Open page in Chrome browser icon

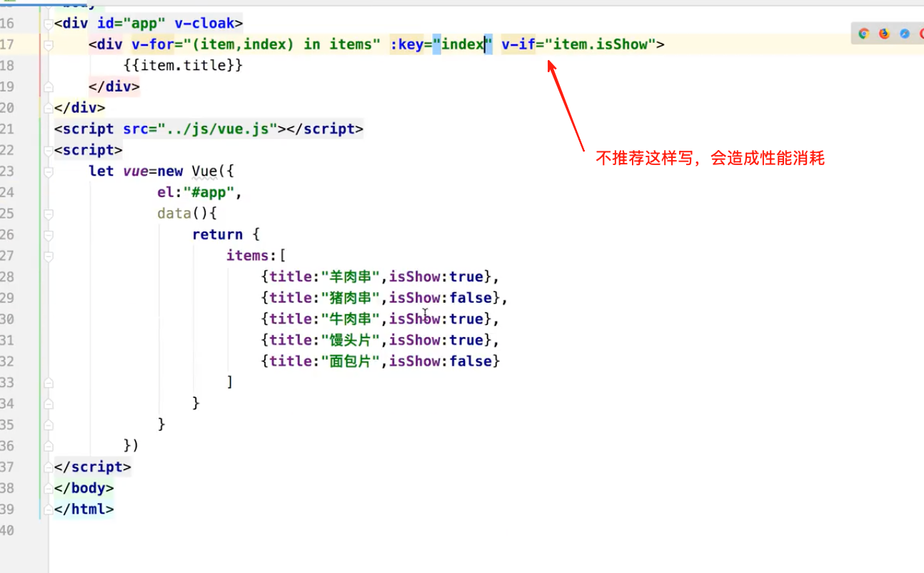coord(864,34)
